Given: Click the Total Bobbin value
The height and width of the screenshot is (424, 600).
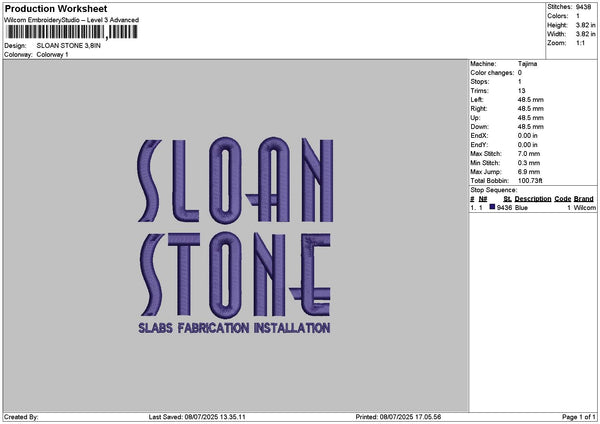Looking at the screenshot, I should pyautogui.click(x=530, y=181).
